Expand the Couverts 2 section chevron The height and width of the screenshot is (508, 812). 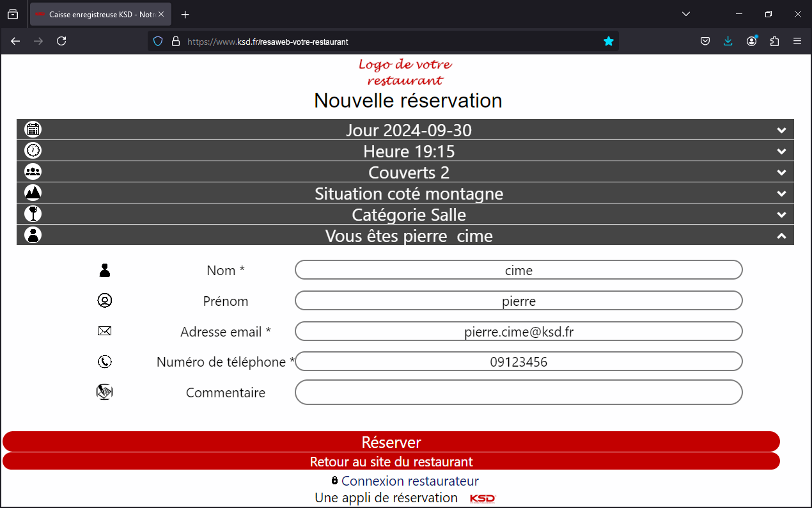click(x=781, y=172)
